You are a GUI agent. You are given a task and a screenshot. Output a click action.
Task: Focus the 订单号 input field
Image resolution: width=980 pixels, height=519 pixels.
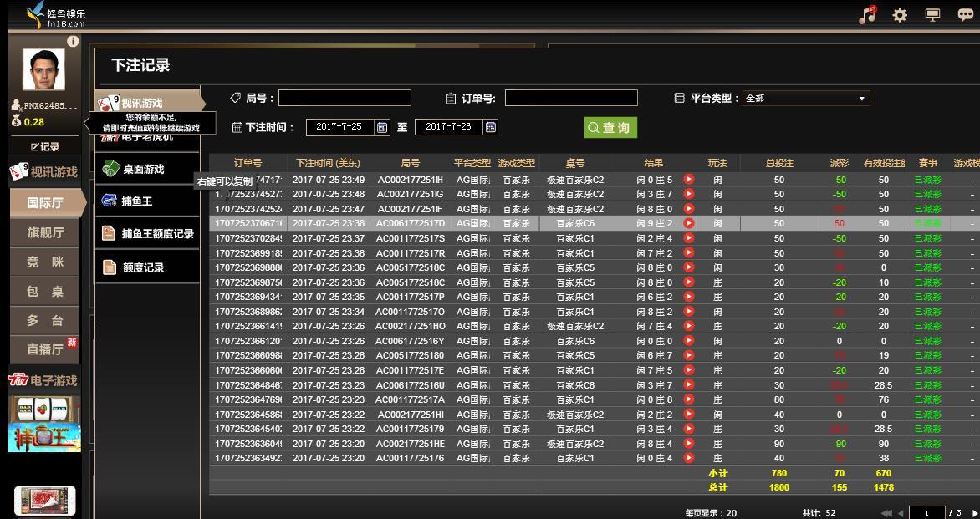coord(571,98)
